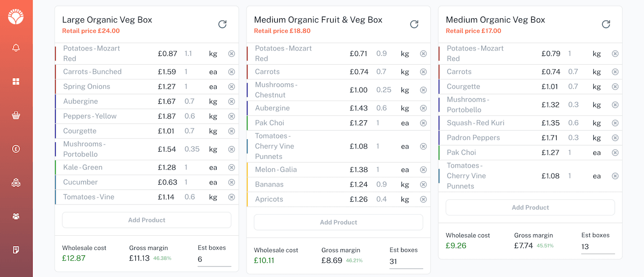644x277 pixels.
Task: Open the pound pricing icon in sidebar
Action: [16, 149]
